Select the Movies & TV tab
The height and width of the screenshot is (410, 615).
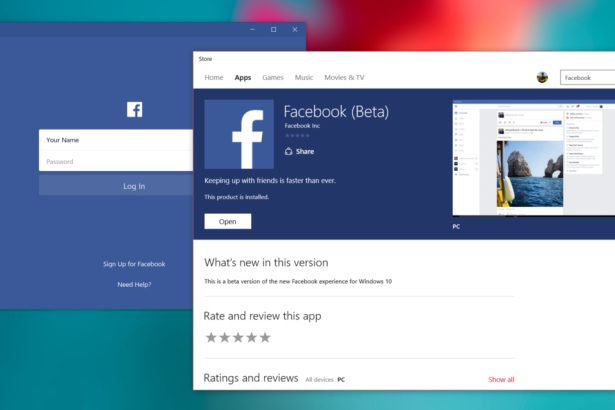pyautogui.click(x=344, y=77)
